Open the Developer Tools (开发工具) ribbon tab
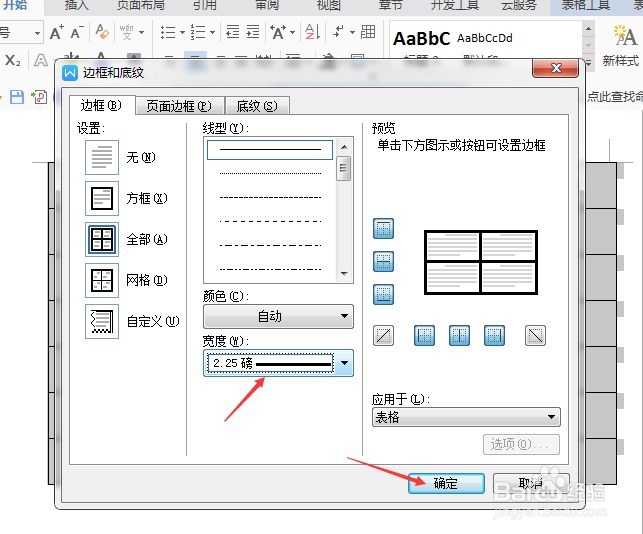643x534 pixels. click(455, 5)
